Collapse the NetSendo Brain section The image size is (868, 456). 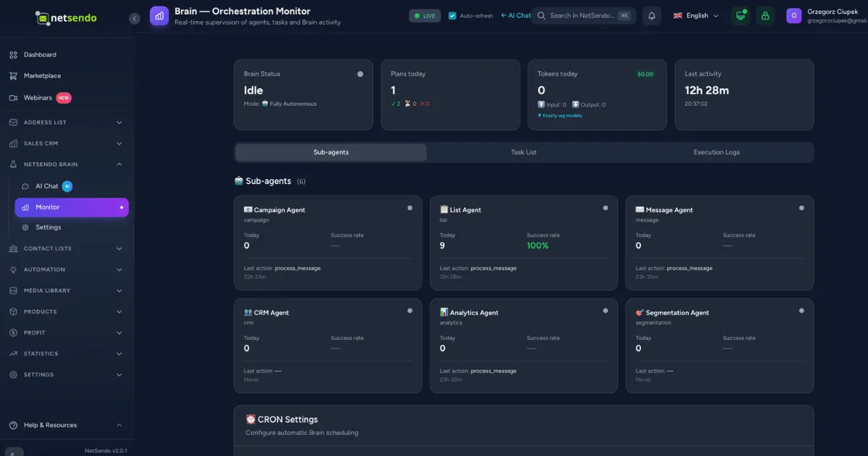[67, 164]
